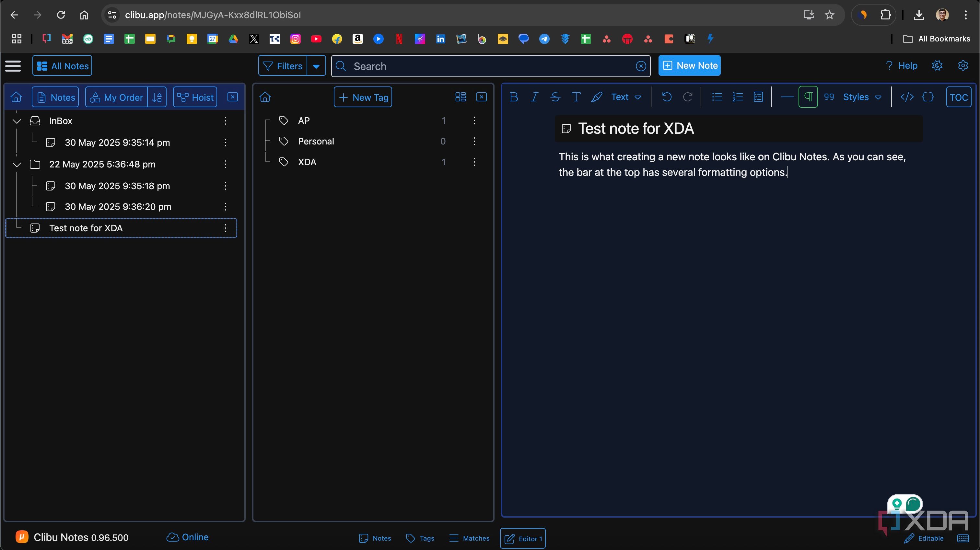980x550 pixels.
Task: Insert a block quote
Action: (829, 97)
